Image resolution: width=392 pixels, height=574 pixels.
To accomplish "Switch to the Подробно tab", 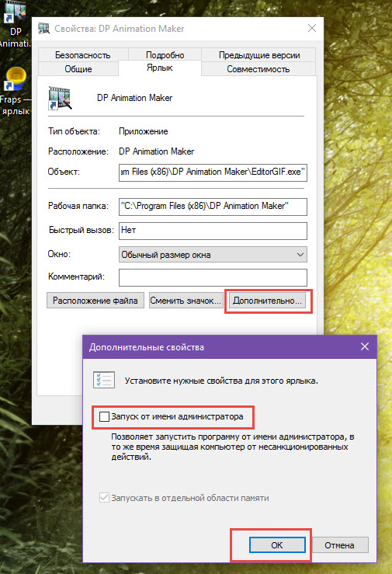I will pyautogui.click(x=165, y=55).
